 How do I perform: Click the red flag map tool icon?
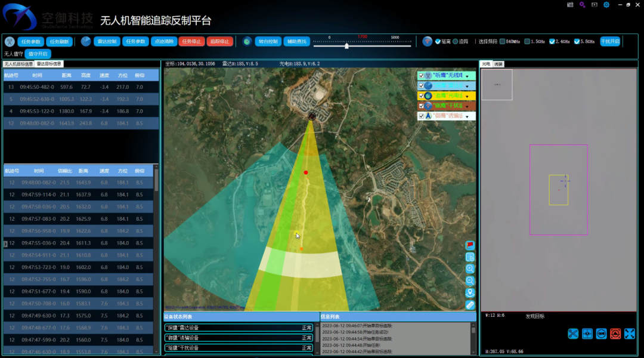[x=470, y=245]
